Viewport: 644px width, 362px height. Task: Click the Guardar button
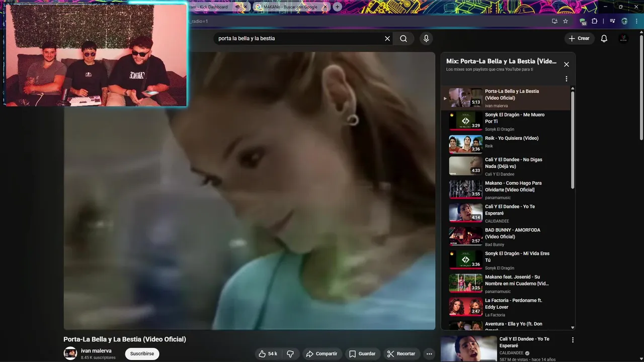click(x=362, y=354)
